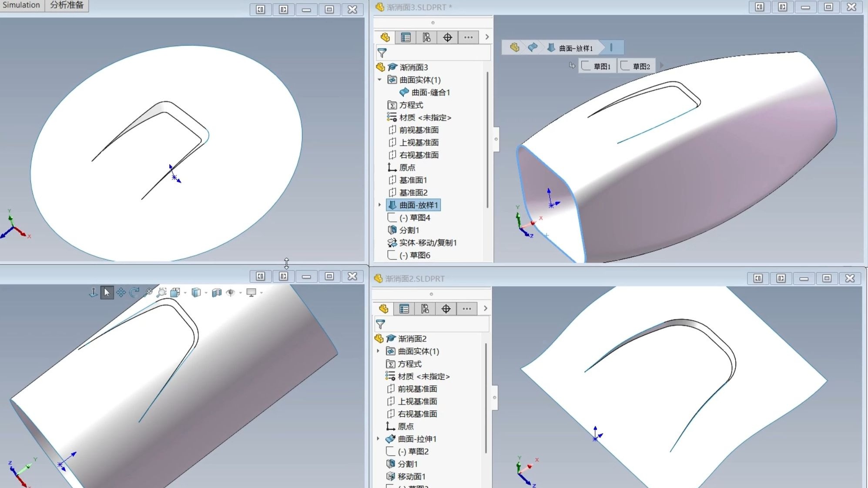Switch to the 分析准备 tab

pos(67,5)
